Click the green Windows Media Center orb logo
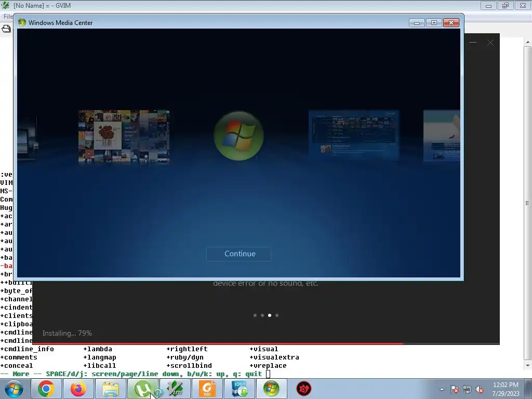 pos(238,136)
